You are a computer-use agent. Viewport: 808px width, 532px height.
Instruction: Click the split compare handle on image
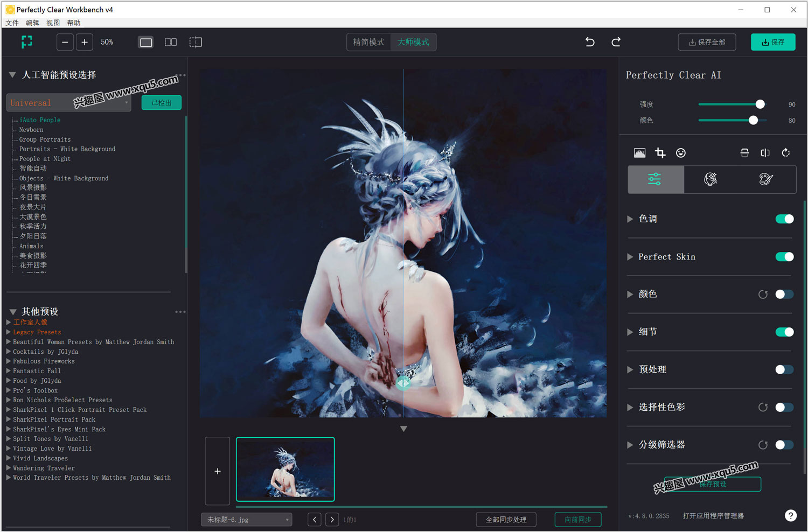click(x=403, y=383)
